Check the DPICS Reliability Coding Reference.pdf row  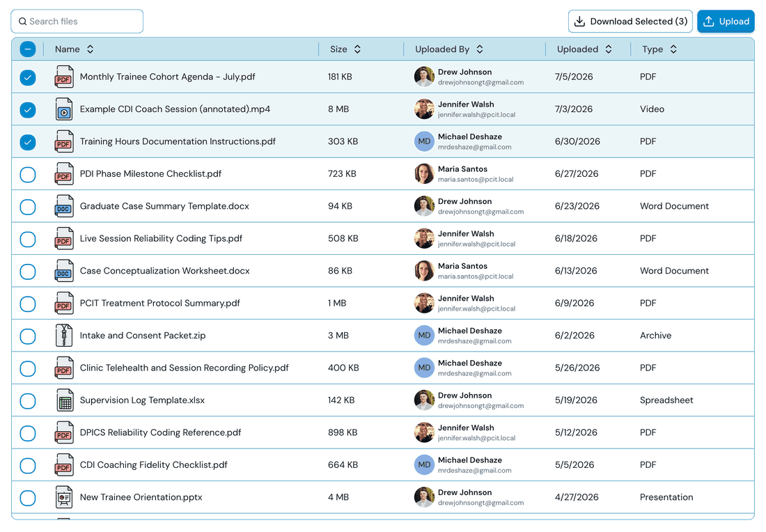coord(28,433)
